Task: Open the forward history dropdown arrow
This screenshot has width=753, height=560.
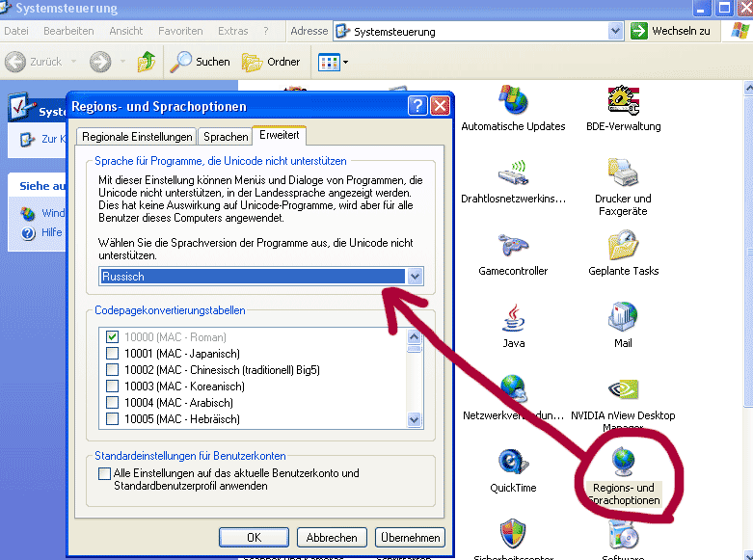Action: [122, 62]
